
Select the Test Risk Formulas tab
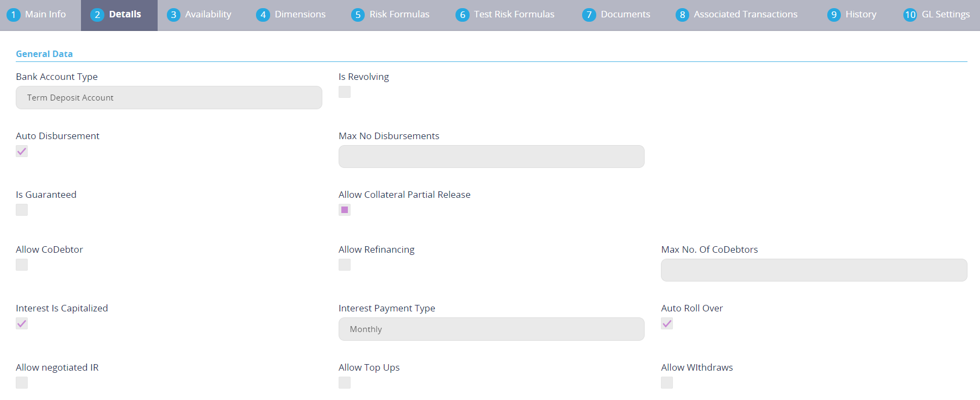(505, 15)
